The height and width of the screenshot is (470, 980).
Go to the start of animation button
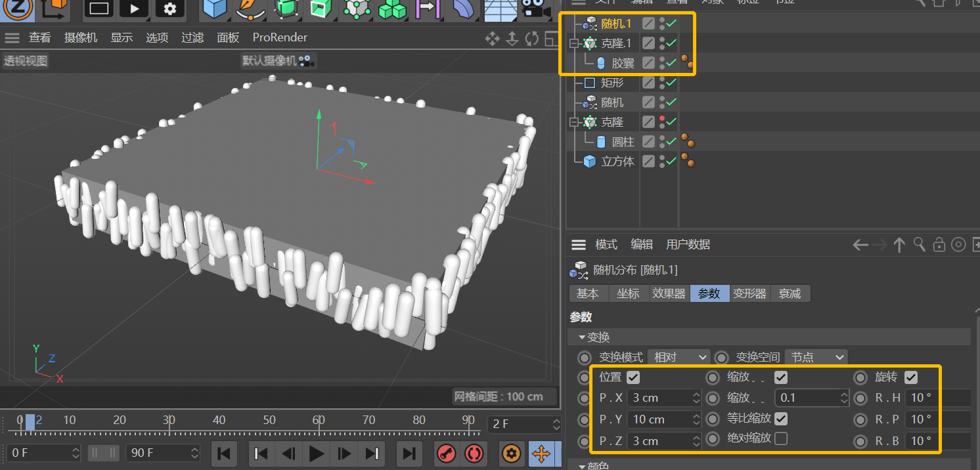tap(223, 453)
